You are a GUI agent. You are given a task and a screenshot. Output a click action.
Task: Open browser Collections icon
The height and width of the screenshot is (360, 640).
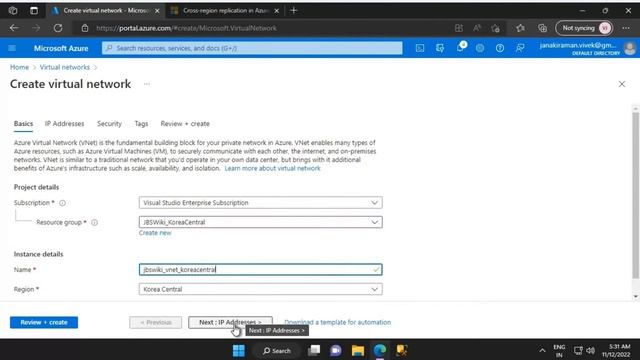[x=542, y=28]
